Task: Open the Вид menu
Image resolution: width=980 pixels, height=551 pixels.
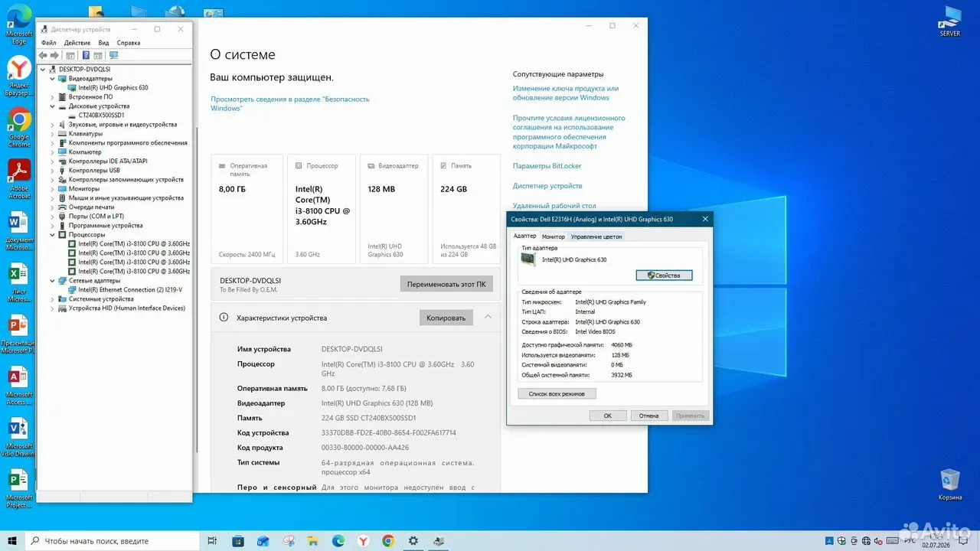Action: click(103, 43)
